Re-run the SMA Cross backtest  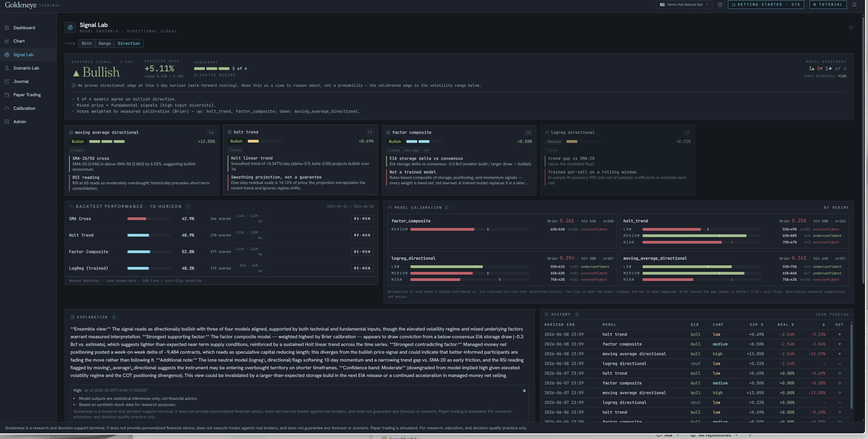click(362, 219)
